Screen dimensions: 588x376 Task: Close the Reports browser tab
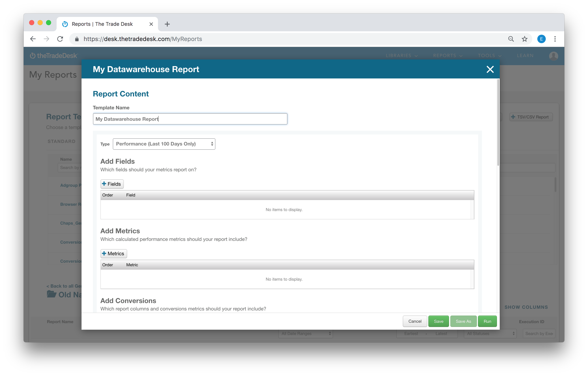click(151, 24)
